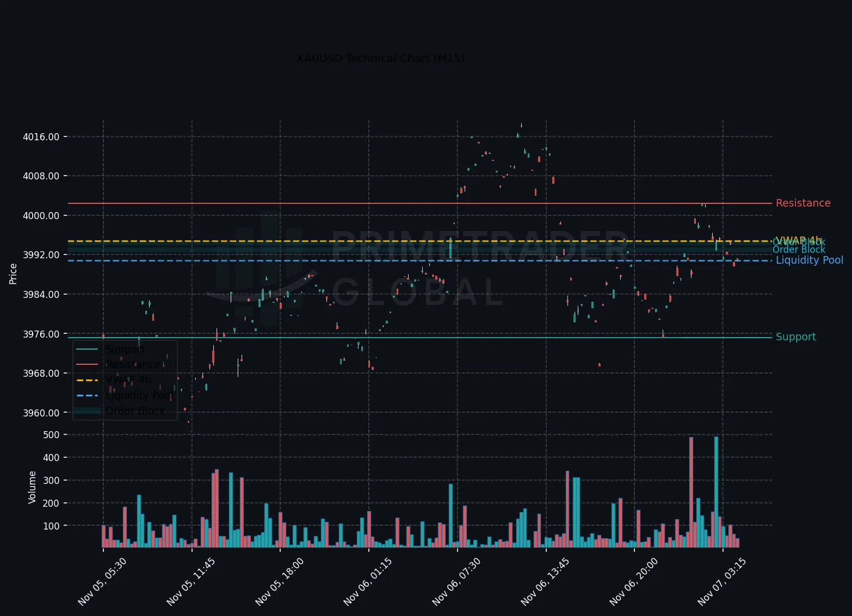Pick the Nov 05, 18:00 time label

point(280,582)
